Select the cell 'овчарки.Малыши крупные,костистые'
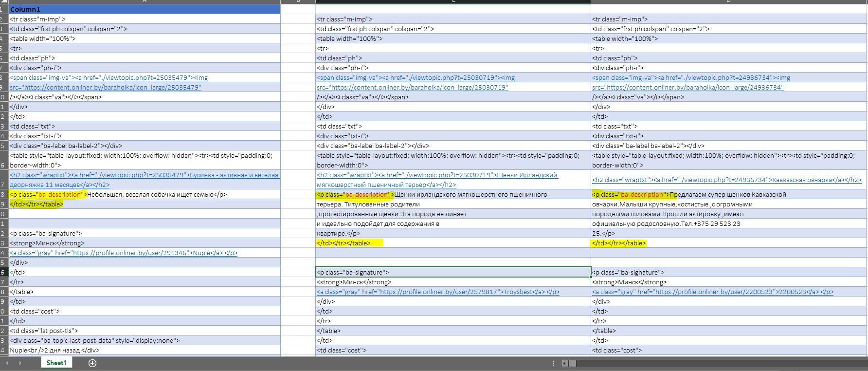 (x=729, y=204)
